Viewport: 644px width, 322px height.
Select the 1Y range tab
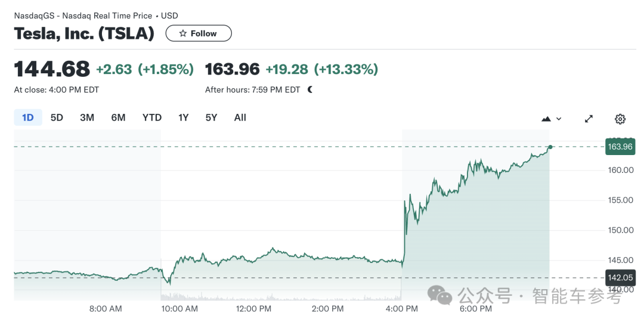pyautogui.click(x=184, y=117)
